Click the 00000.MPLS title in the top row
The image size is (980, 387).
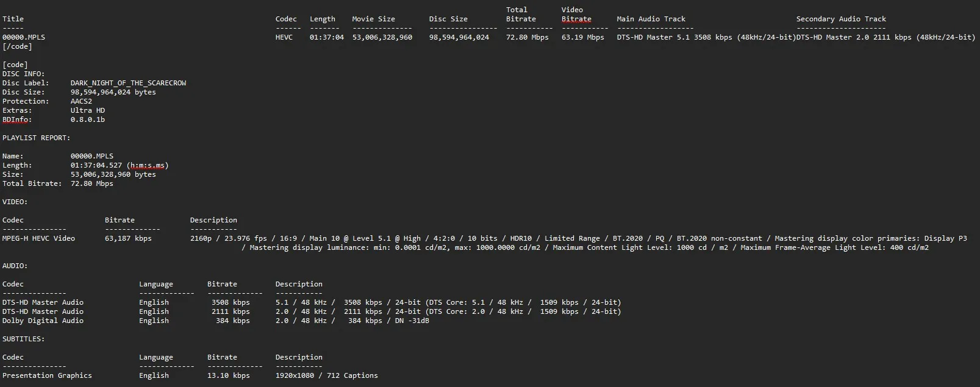[x=24, y=37]
